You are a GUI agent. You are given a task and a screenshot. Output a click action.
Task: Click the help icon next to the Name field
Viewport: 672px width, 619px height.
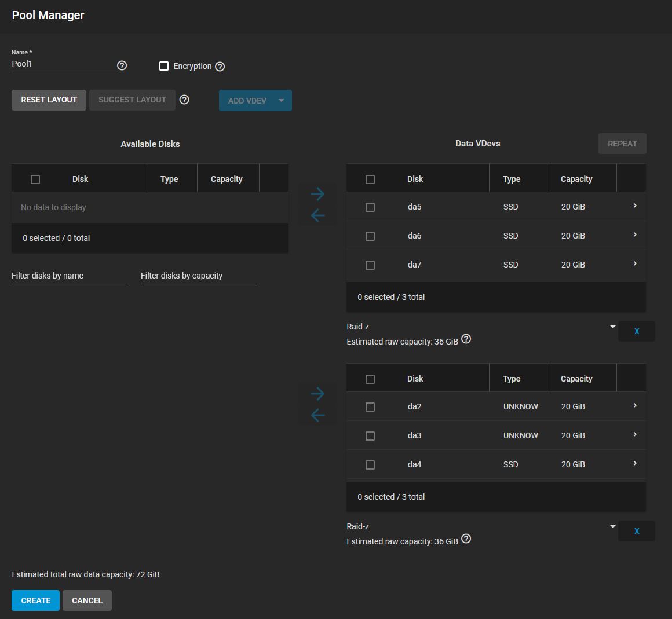122,65
